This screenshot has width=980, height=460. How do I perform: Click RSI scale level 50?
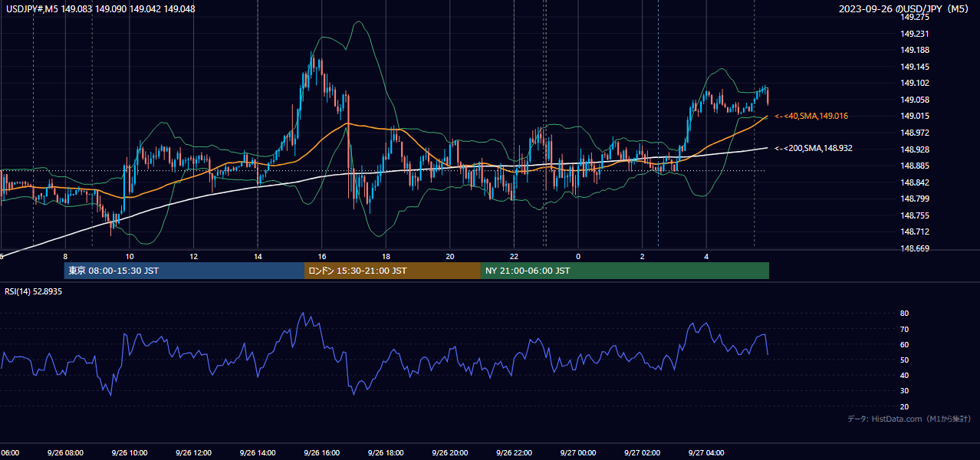(x=905, y=360)
